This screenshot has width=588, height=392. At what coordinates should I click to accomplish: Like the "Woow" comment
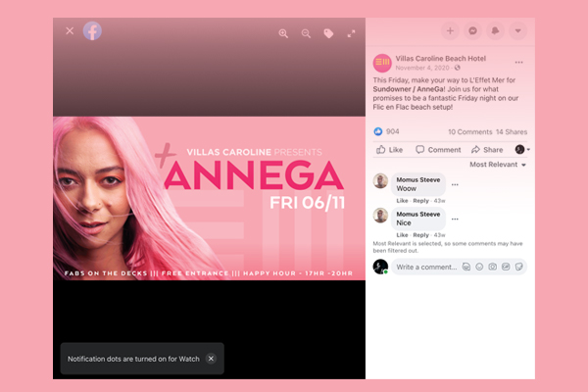point(402,201)
